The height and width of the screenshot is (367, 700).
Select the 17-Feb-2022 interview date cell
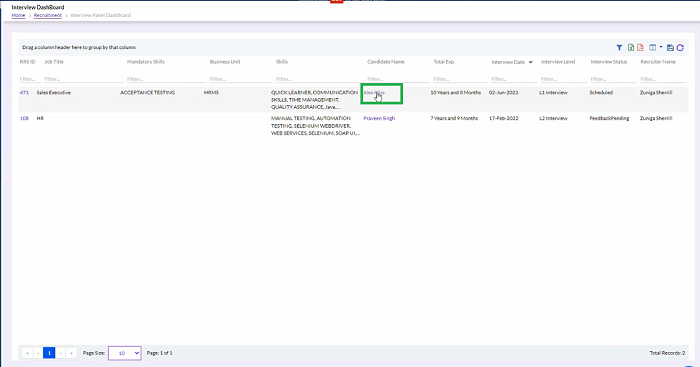point(503,118)
